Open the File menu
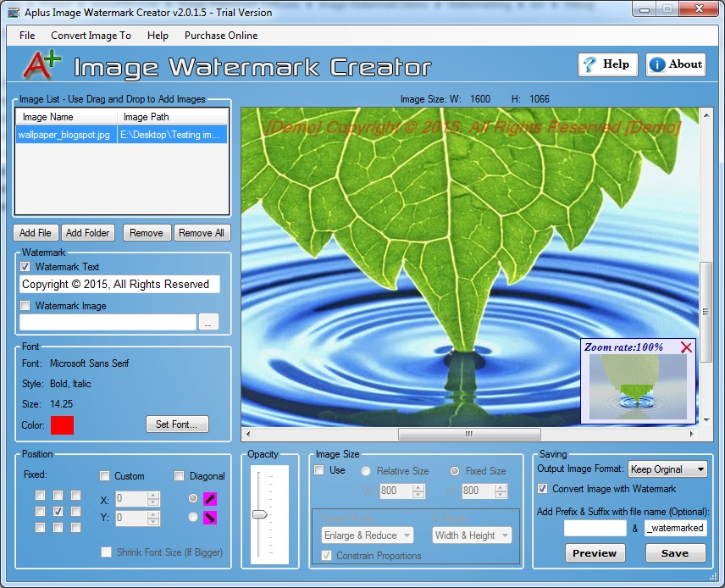The width and height of the screenshot is (725, 588). tap(27, 36)
